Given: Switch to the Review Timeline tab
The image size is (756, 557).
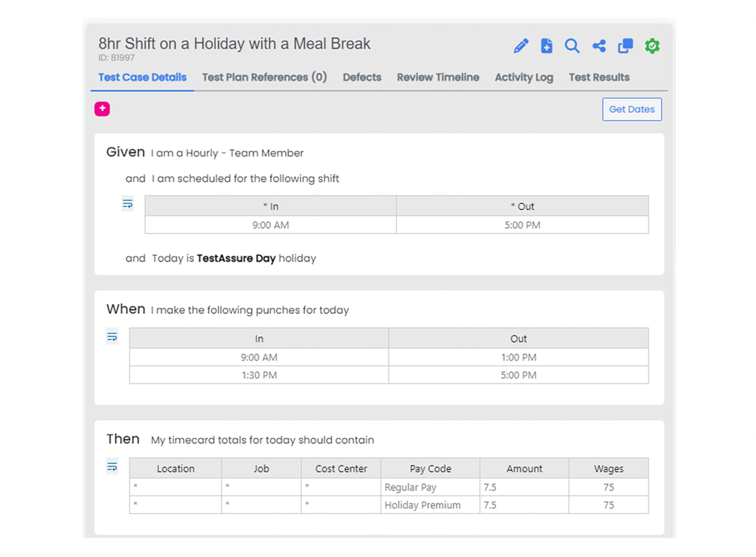Looking at the screenshot, I should pyautogui.click(x=437, y=77).
